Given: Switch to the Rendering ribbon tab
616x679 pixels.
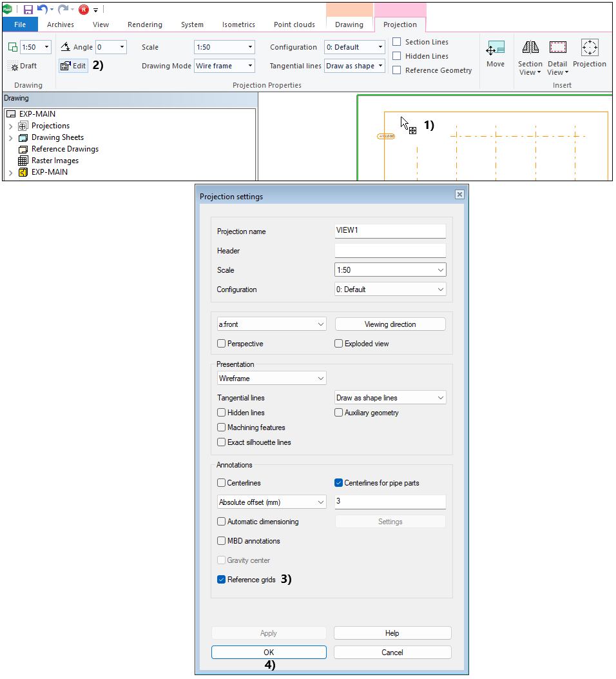Looking at the screenshot, I should 145,25.
